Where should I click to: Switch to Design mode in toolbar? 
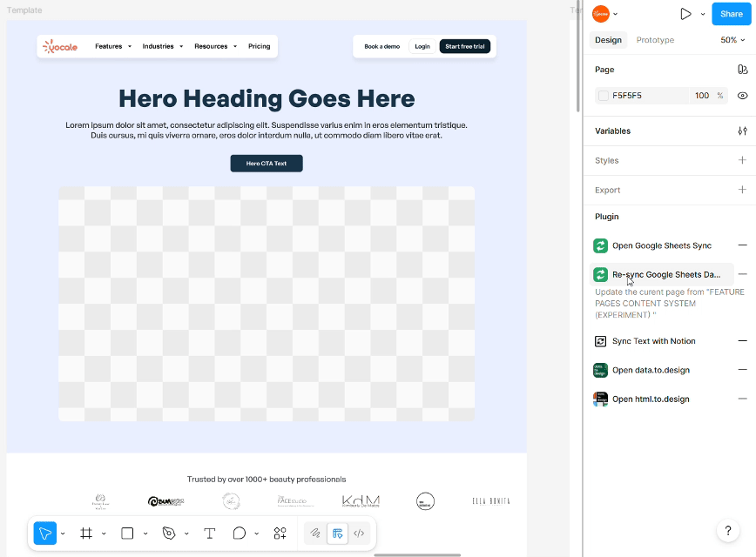click(x=338, y=533)
